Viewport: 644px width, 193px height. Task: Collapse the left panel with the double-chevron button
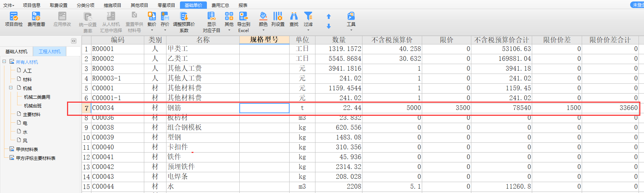(74, 41)
